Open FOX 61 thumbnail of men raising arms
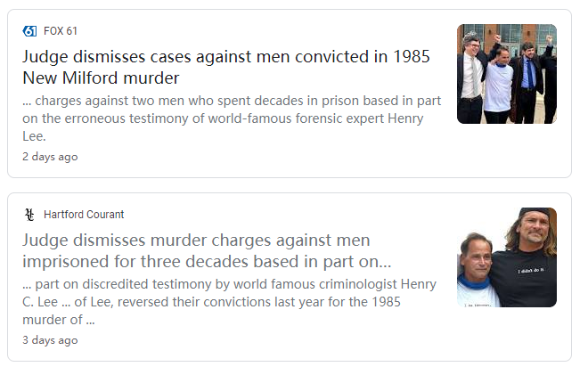This screenshot has width=588, height=375. tap(506, 74)
